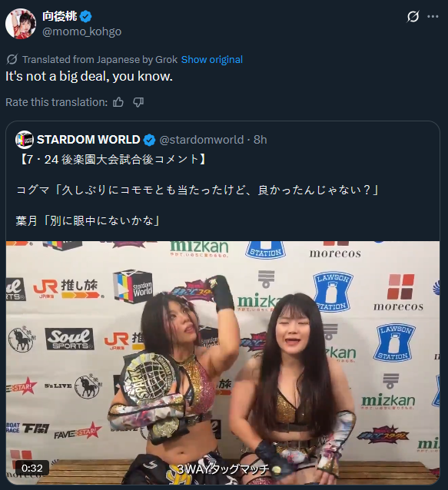Click the 向後桃 display name

coord(59,16)
